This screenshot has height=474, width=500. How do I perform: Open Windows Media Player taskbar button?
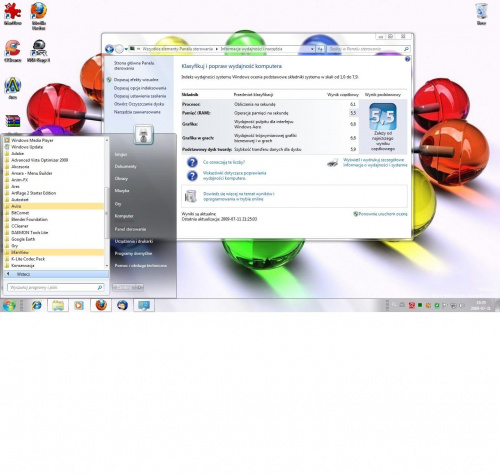79,305
